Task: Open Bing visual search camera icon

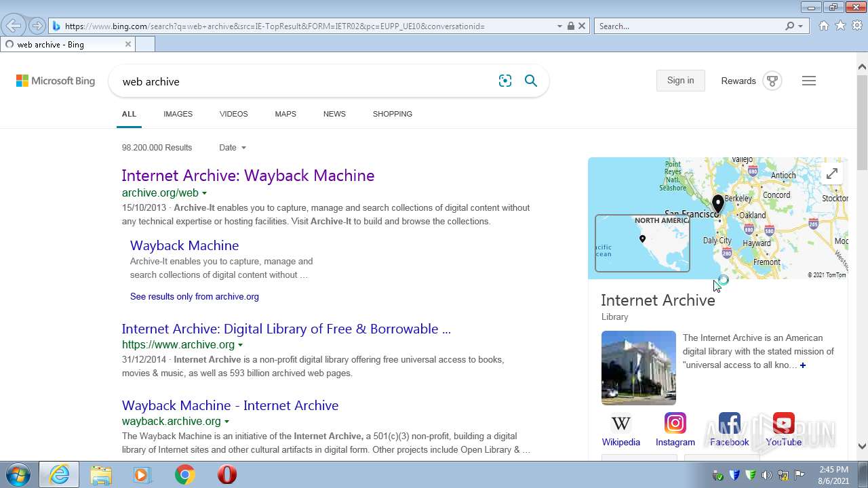Action: point(505,81)
